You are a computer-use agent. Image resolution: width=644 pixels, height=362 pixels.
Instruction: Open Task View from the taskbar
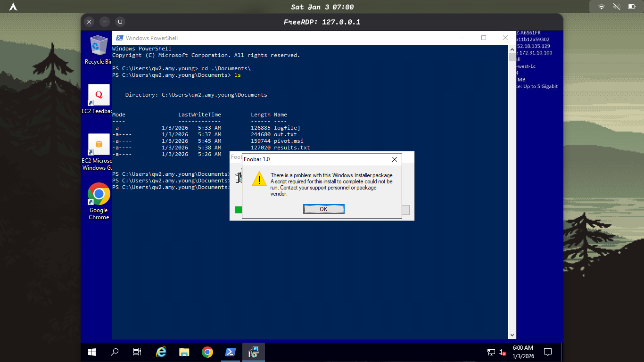(x=137, y=352)
